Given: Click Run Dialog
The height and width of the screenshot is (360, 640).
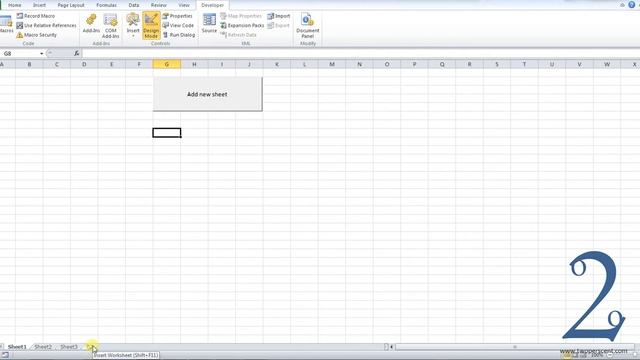Looking at the screenshot, I should tap(179, 35).
